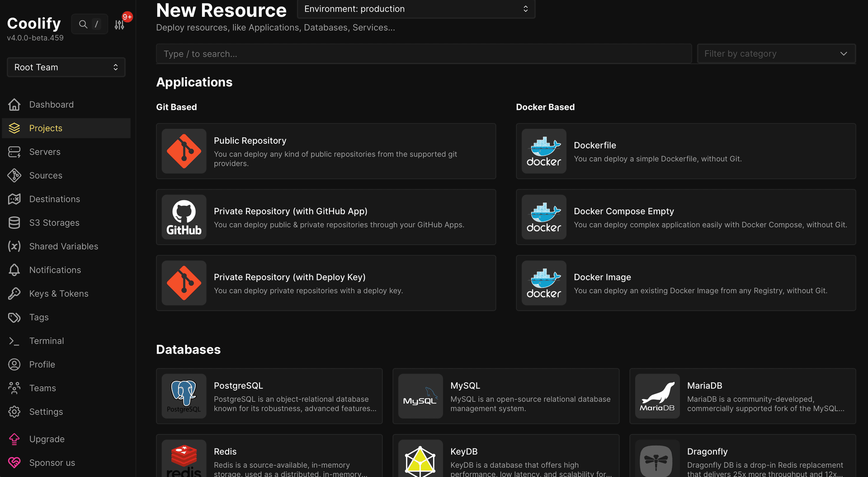Viewport: 868px width, 477px height.
Task: Expand the Filter by category dropdown
Action: pyautogui.click(x=776, y=53)
